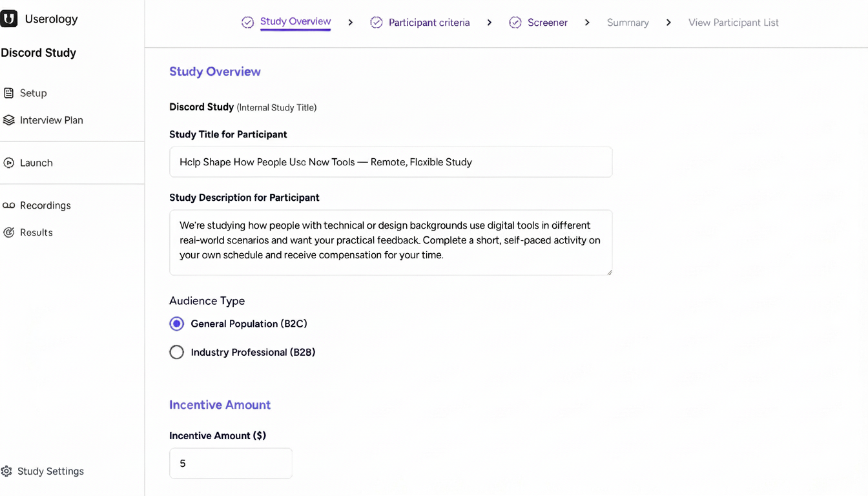Click the Results target icon
The width and height of the screenshot is (868, 496).
point(8,232)
